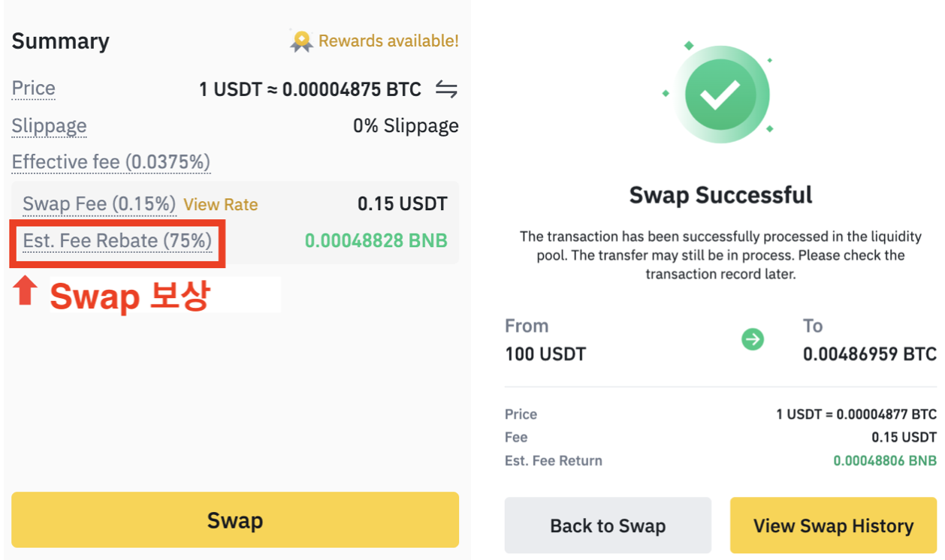Image resolution: width=945 pixels, height=560 pixels.
Task: Click Back to Swap
Action: [x=608, y=525]
